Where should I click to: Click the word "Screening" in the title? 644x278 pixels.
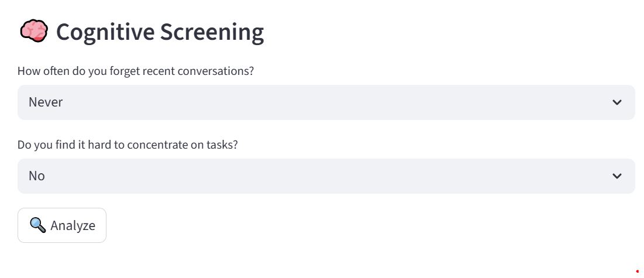click(212, 32)
